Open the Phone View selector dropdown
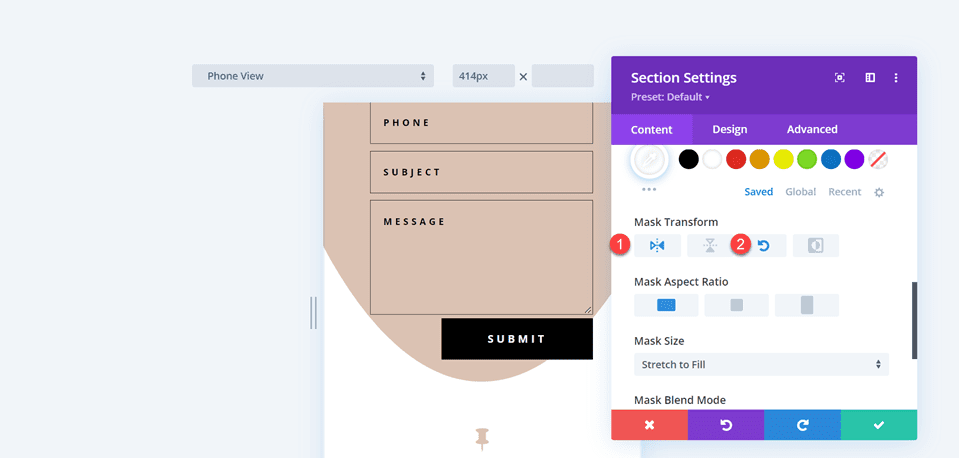Image resolution: width=960 pixels, height=458 pixels. click(312, 76)
